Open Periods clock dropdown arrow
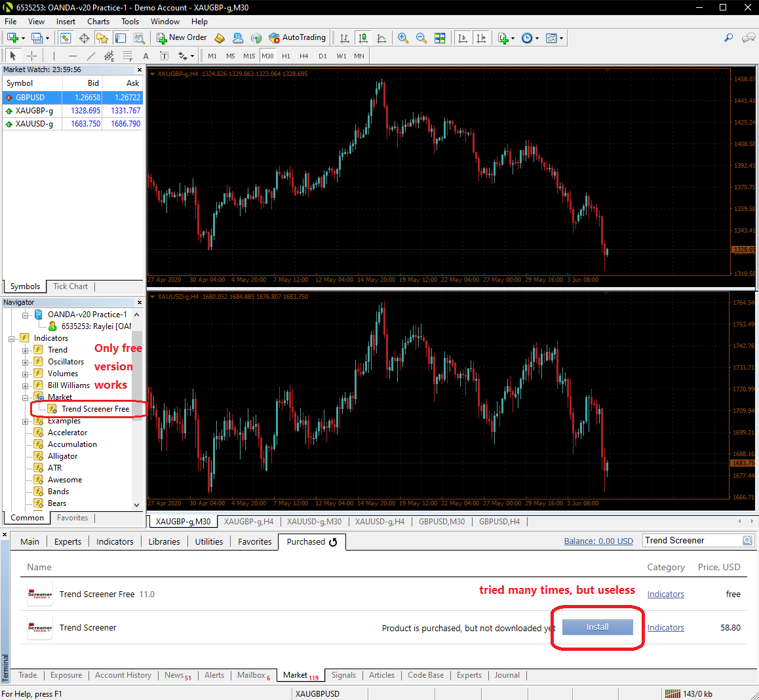 point(537,38)
